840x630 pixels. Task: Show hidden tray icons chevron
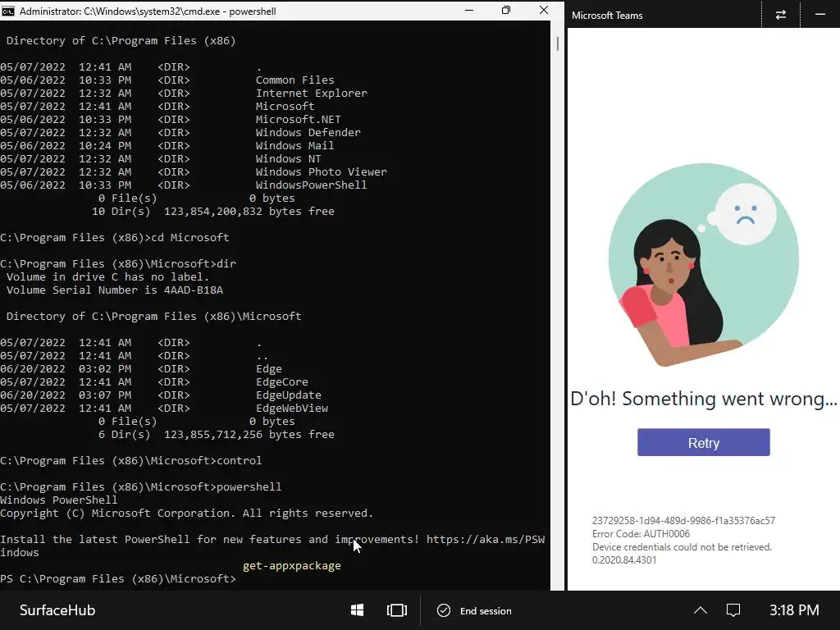pos(701,610)
